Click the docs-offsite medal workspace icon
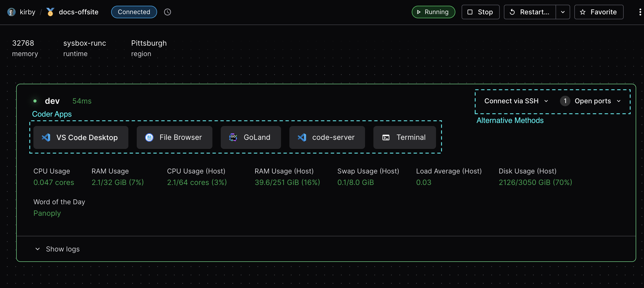The width and height of the screenshot is (644, 288). click(50, 12)
